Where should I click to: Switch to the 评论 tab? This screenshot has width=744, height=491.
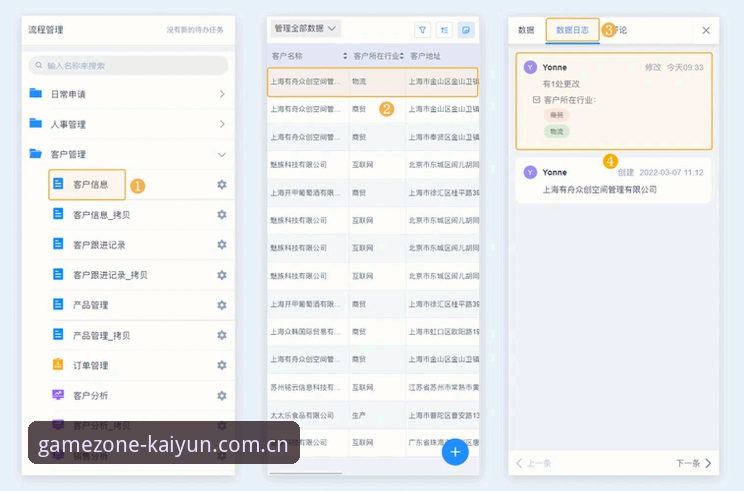619,30
